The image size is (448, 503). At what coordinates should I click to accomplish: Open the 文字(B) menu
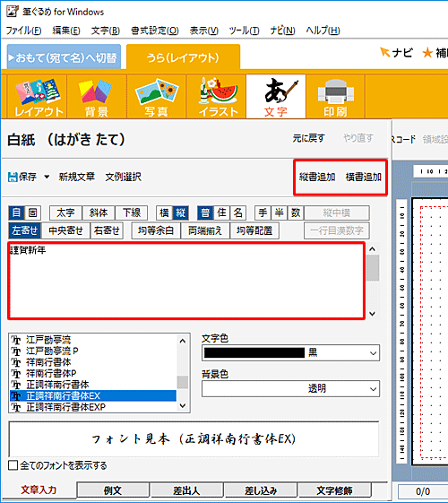[x=106, y=30]
